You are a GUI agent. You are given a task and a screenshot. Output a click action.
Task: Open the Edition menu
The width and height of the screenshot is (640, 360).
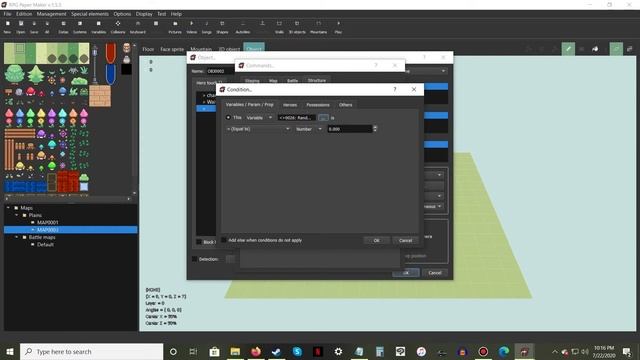tap(24, 14)
